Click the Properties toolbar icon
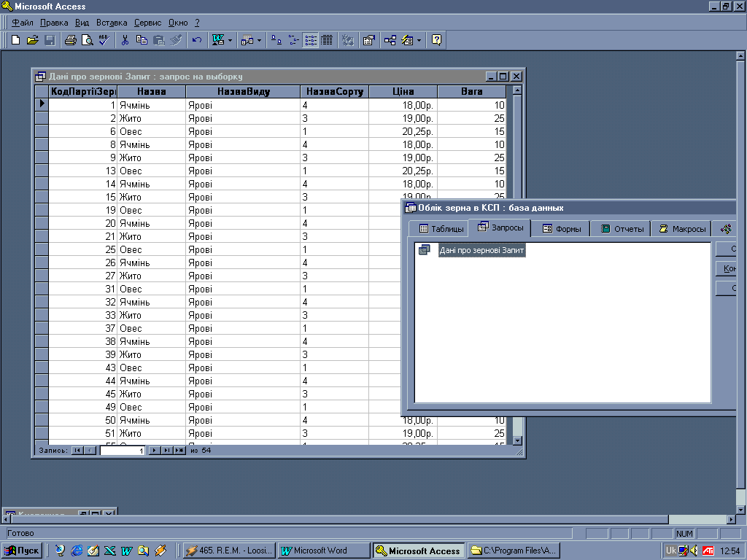Viewport: 747px width, 560px height. 368,40
